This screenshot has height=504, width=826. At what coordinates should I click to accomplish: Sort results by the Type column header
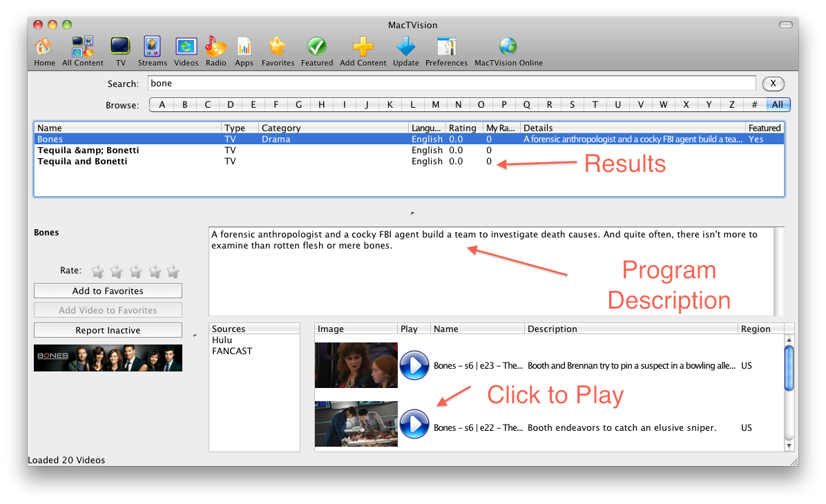pyautogui.click(x=240, y=128)
